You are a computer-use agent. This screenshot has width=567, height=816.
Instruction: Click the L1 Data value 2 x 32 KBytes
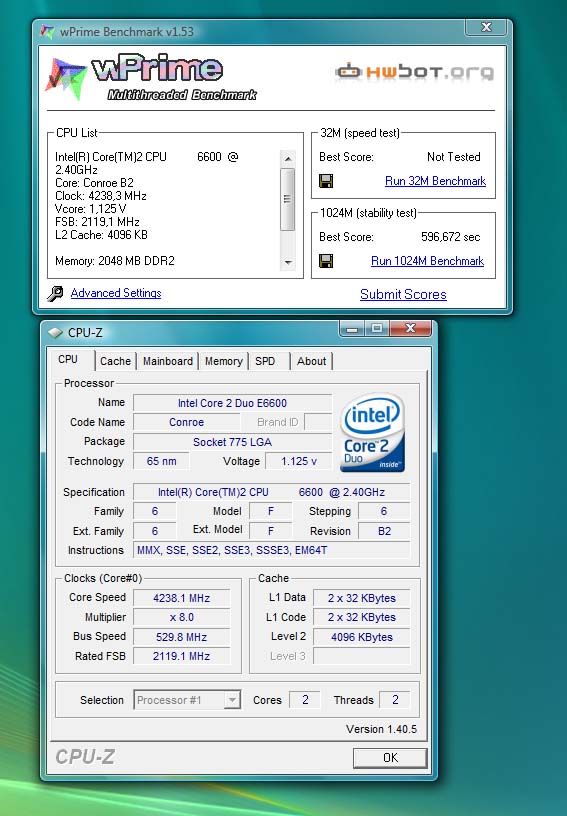(362, 598)
